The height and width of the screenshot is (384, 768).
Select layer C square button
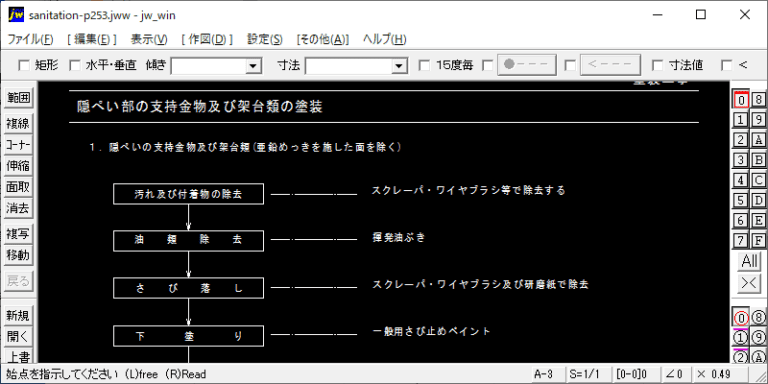[x=759, y=180]
